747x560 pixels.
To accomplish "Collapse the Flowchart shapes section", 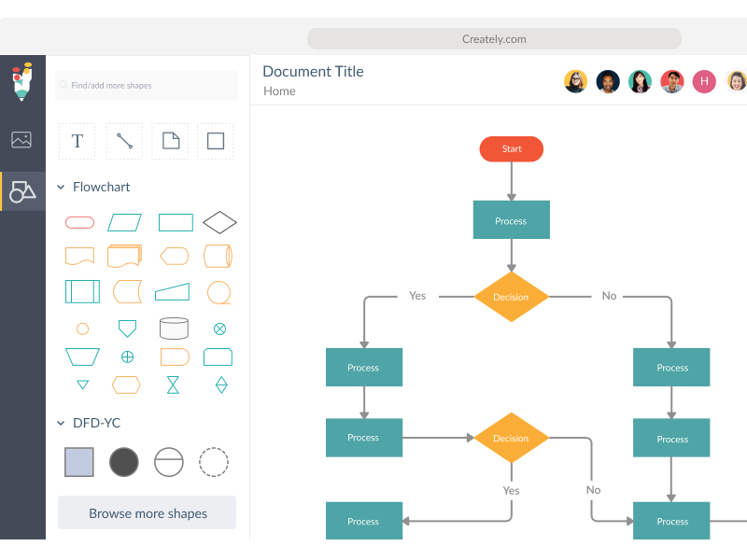I will [x=61, y=188].
